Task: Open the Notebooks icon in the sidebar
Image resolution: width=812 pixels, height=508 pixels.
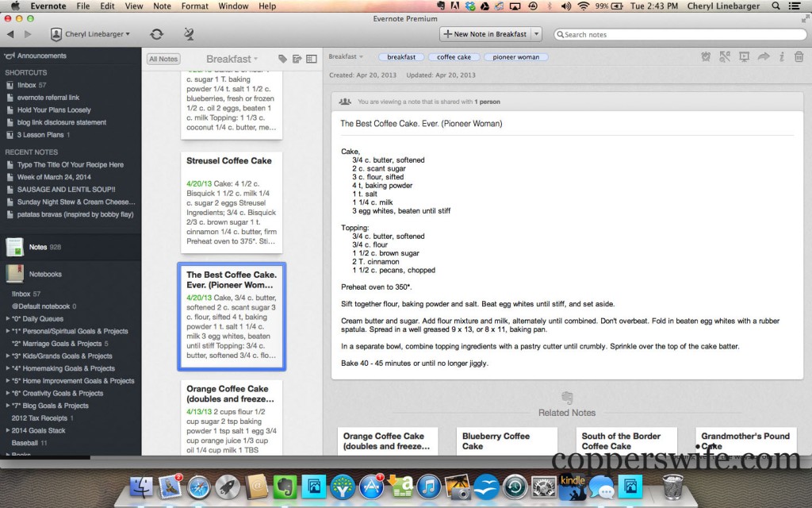Action: point(14,274)
